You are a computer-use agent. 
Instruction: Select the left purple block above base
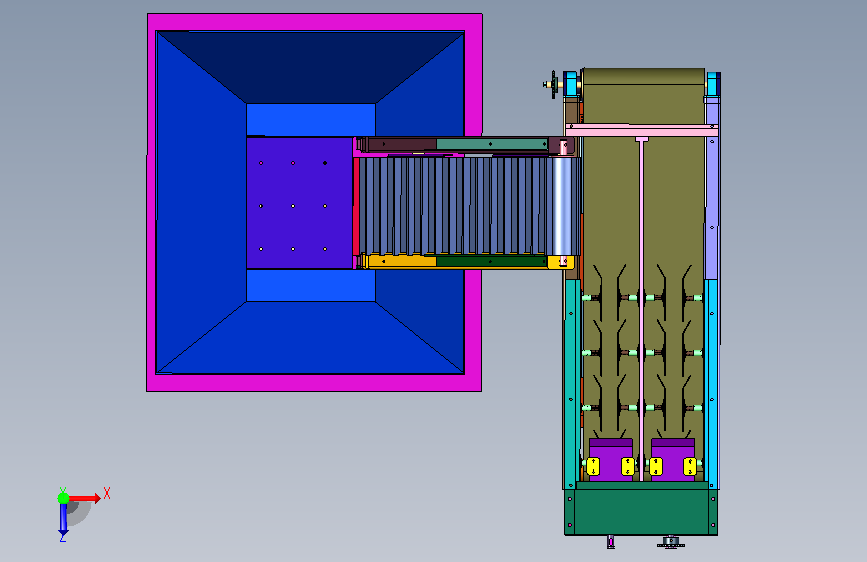click(x=611, y=460)
